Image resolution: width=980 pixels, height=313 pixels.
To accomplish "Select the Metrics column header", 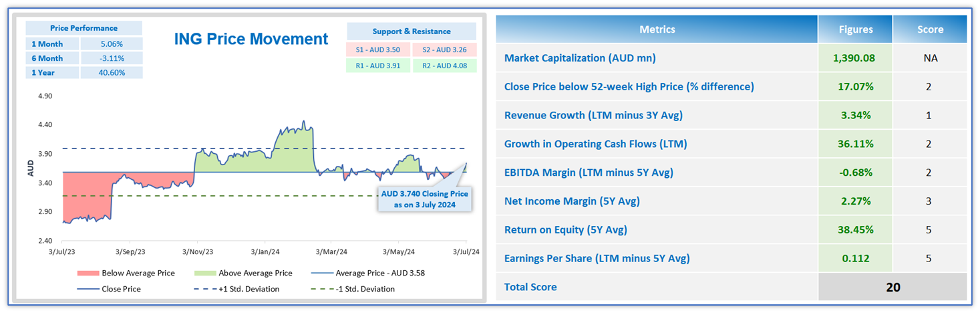I will pyautogui.click(x=657, y=29).
